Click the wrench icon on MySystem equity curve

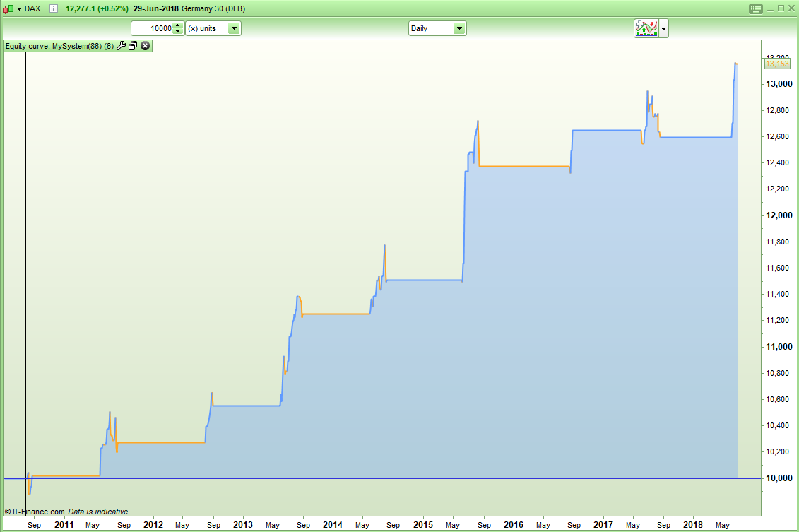coord(121,45)
